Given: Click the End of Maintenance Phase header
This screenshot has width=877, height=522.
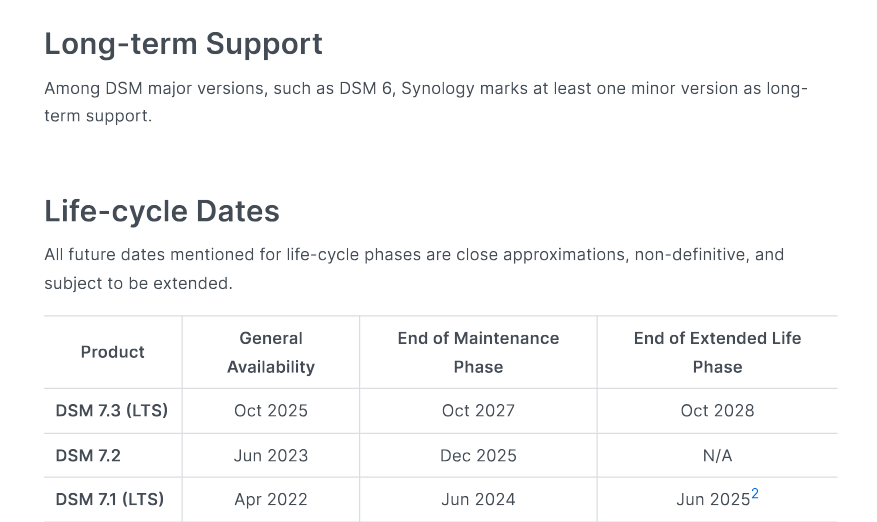Looking at the screenshot, I should click(478, 352).
